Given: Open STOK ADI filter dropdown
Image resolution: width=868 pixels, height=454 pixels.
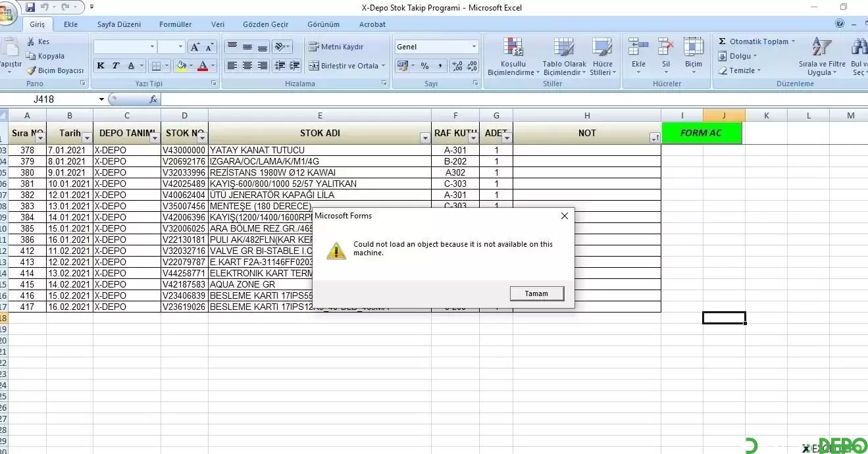Looking at the screenshot, I should click(x=425, y=138).
